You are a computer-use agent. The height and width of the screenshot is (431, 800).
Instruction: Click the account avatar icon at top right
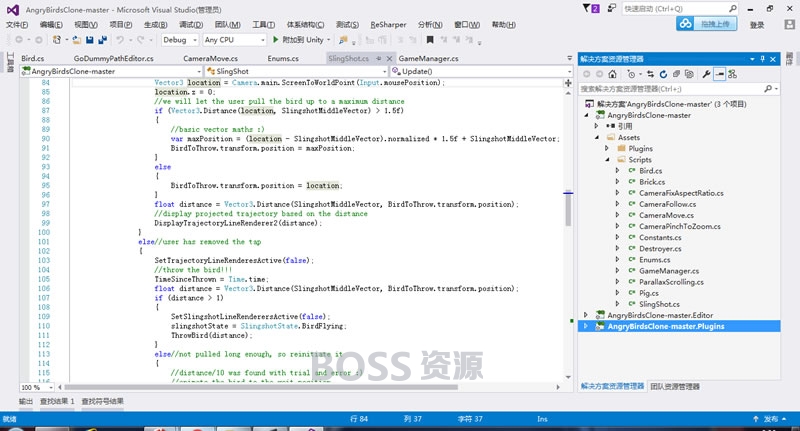pyautogui.click(x=789, y=24)
